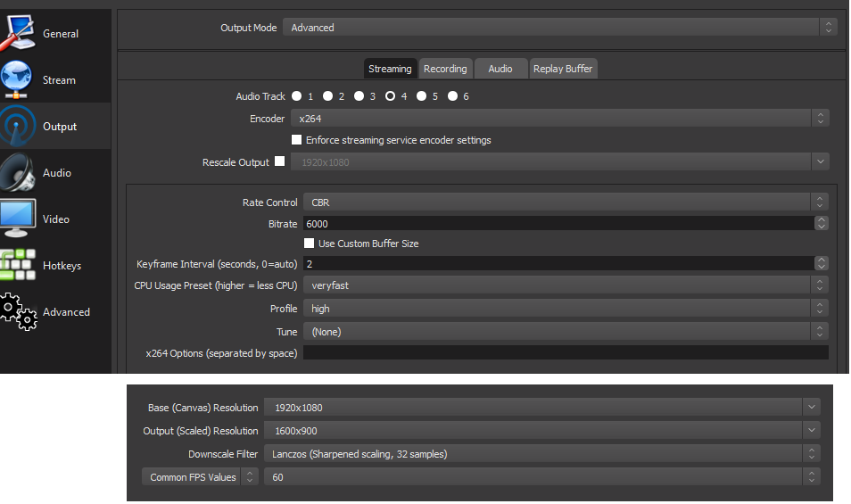Select the Output antenna icon

[18, 127]
